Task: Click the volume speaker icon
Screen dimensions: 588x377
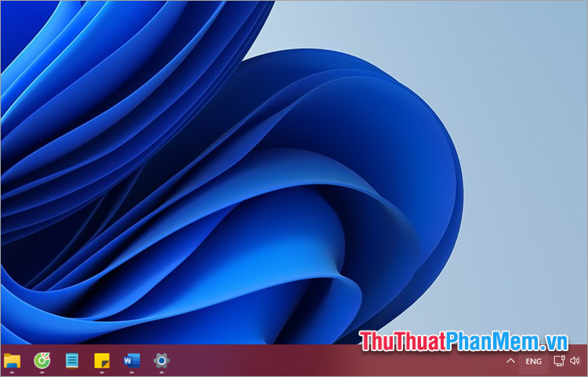Action: click(x=575, y=361)
